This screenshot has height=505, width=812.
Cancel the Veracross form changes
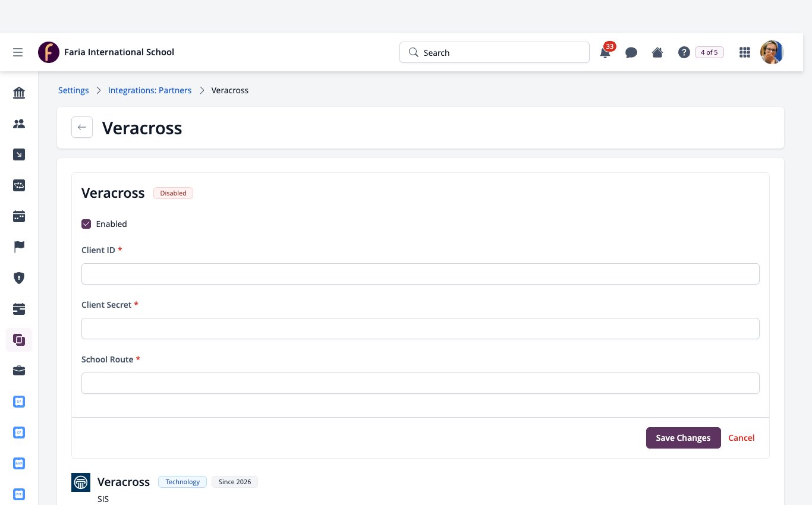[741, 438]
